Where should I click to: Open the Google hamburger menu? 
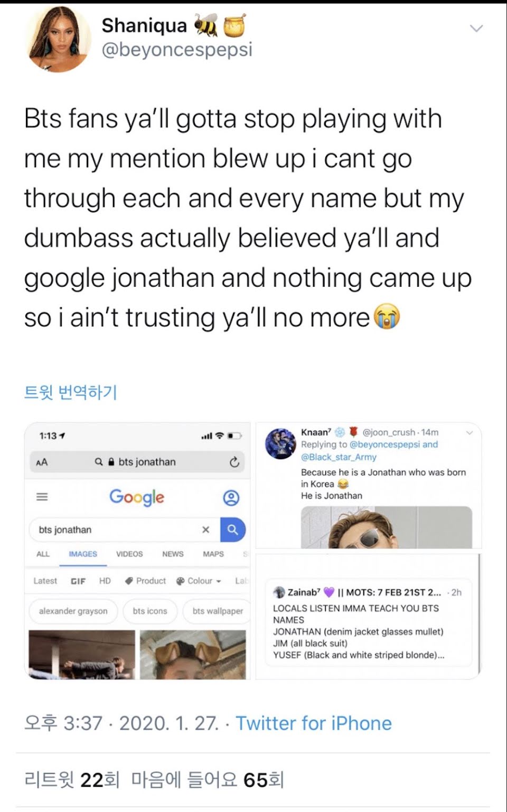42,497
